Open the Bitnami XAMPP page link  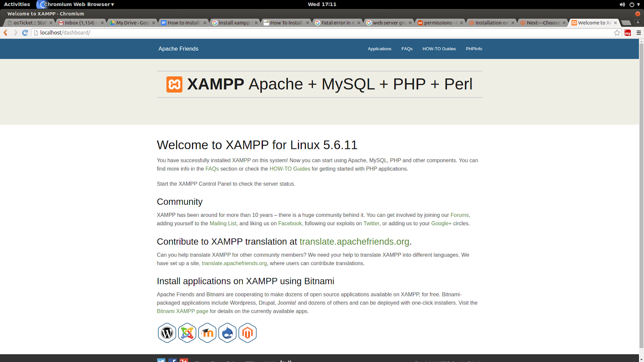tap(183, 311)
